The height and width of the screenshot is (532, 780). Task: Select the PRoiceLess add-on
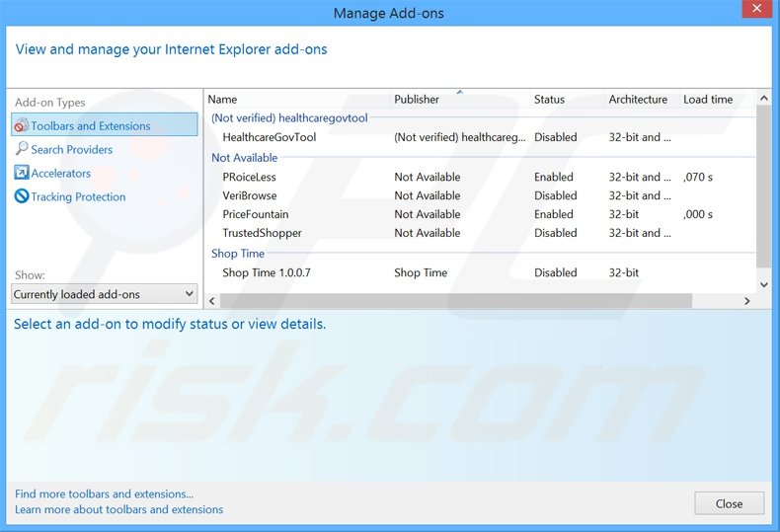(x=480, y=177)
